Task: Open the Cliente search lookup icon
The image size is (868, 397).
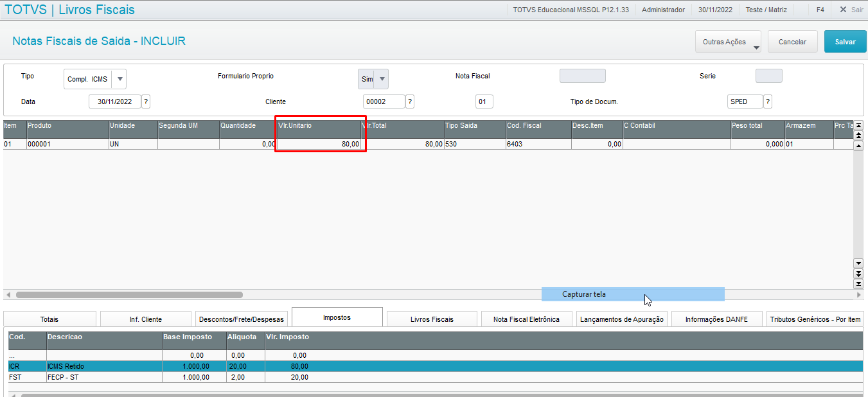Action: (410, 101)
